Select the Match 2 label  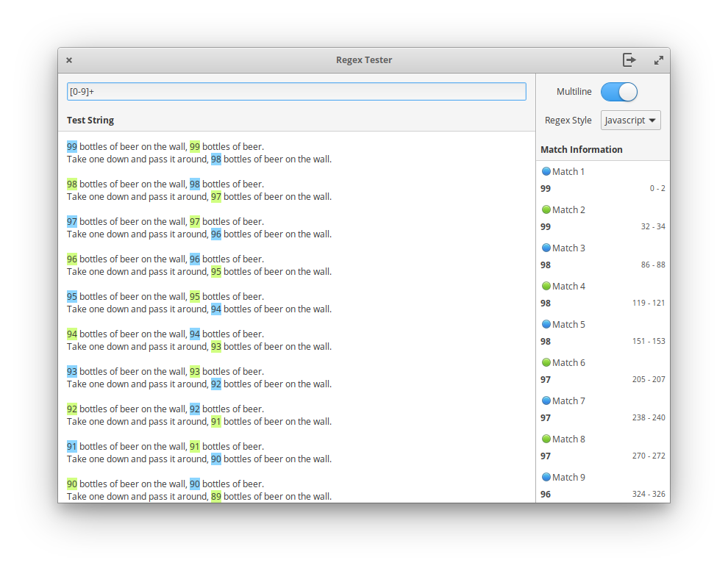click(x=568, y=209)
